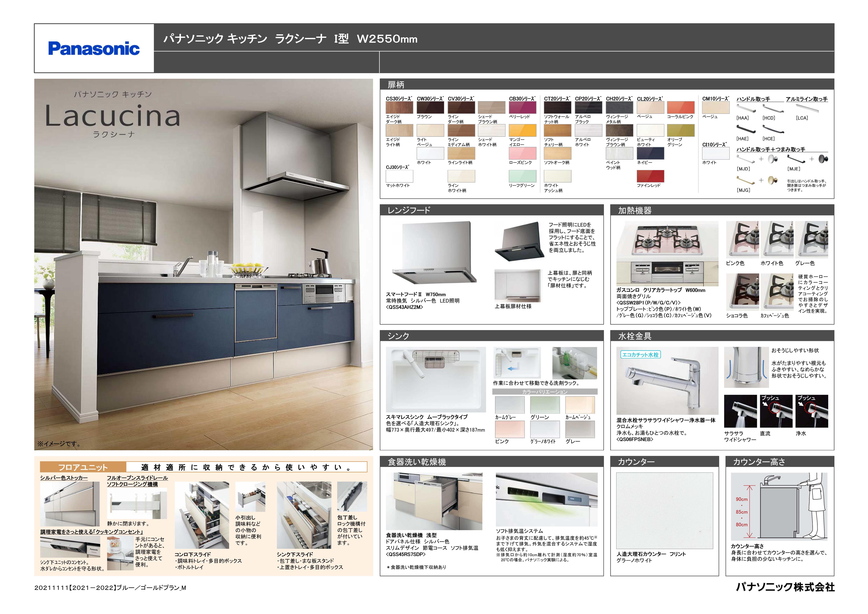Screen dimensions: 868x614
Task: Pick the マンゴーイエロー door swatch
Action: pyautogui.click(x=522, y=131)
